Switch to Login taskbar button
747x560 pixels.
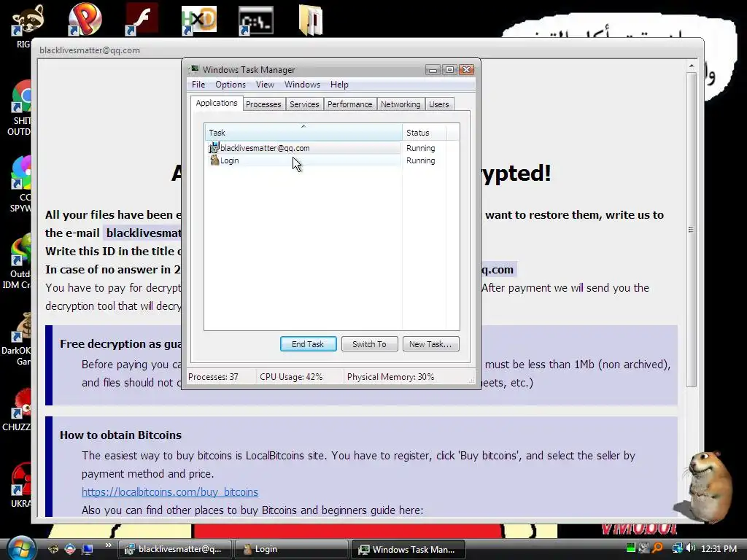[291, 549]
